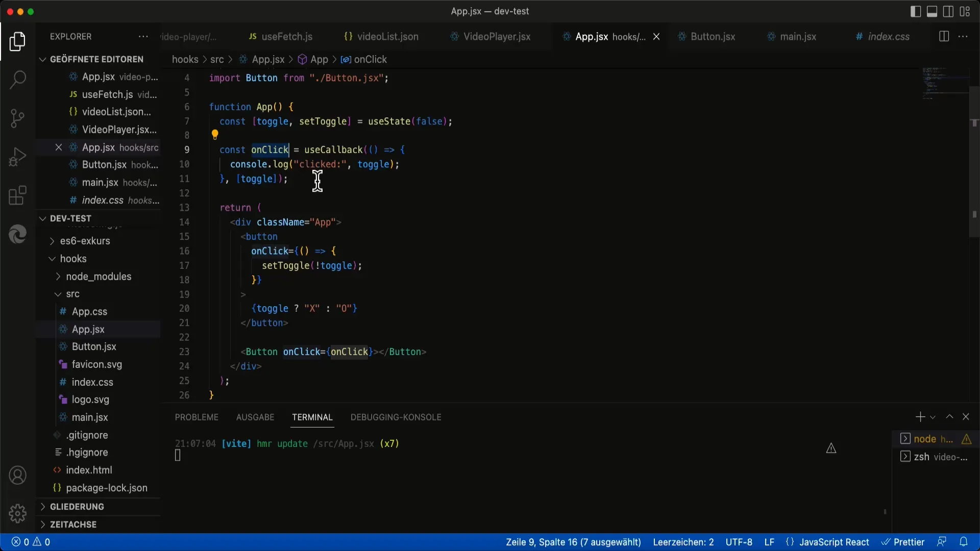Viewport: 980px width, 551px height.
Task: Open the Source Control view
Action: [17, 118]
